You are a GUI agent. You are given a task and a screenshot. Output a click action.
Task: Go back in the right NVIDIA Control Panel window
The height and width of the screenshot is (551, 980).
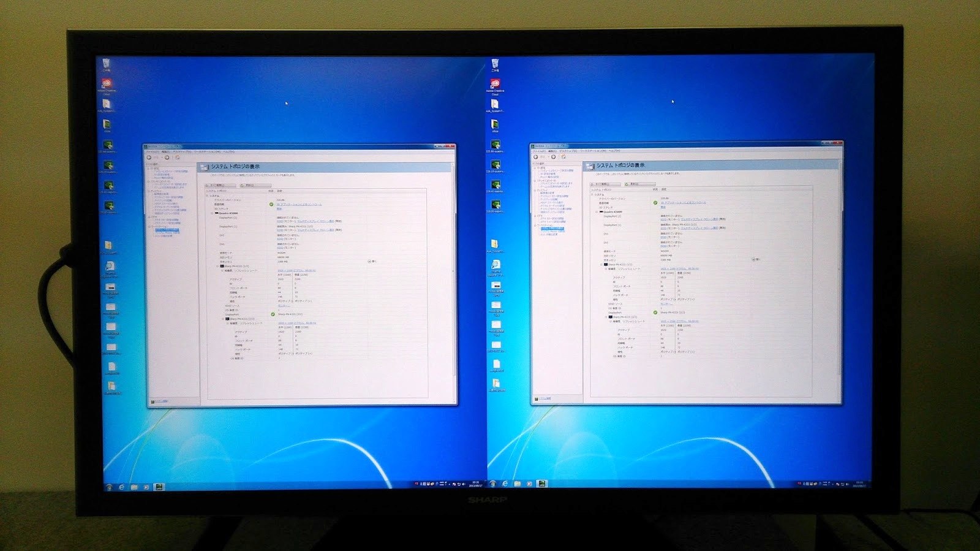coord(536,157)
